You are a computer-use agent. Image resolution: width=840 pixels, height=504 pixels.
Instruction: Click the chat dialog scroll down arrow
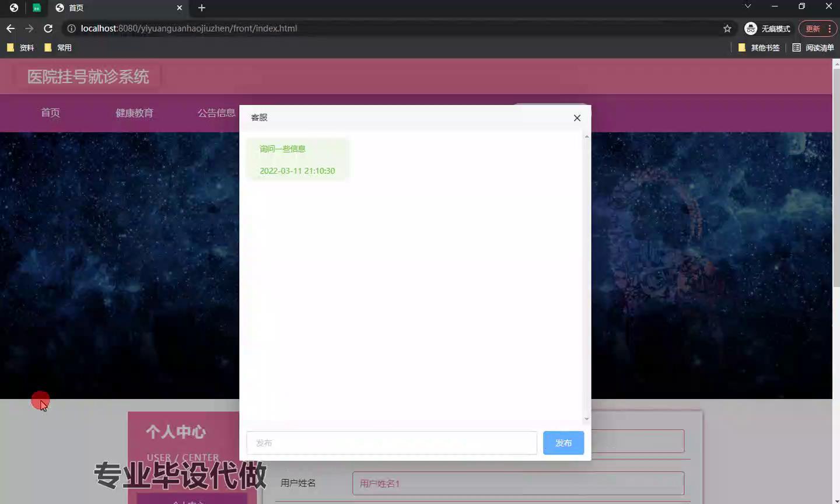point(586,418)
